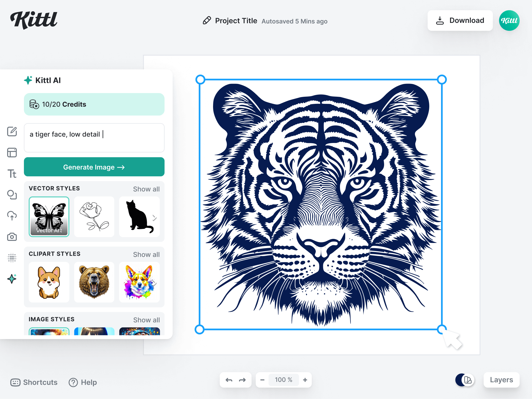This screenshot has width=532, height=399.
Task: Zoom in with the plus button
Action: (x=305, y=380)
